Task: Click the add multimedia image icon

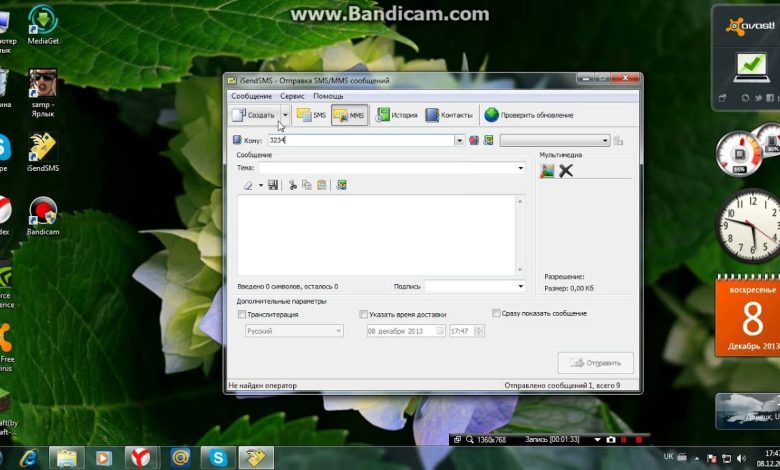Action: point(547,170)
